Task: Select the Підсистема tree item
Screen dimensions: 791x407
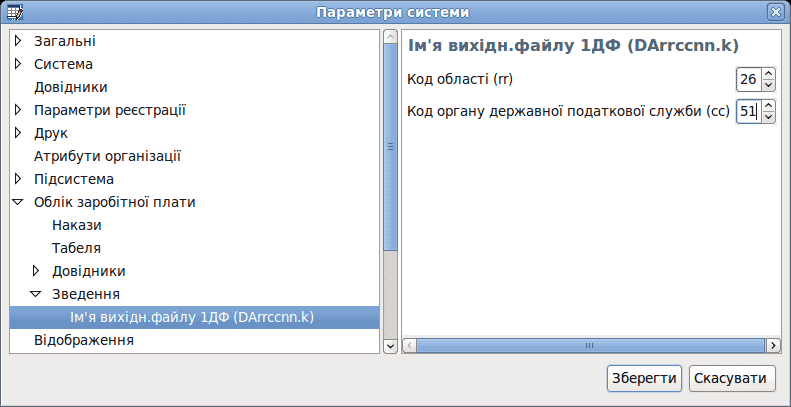Action: click(74, 179)
